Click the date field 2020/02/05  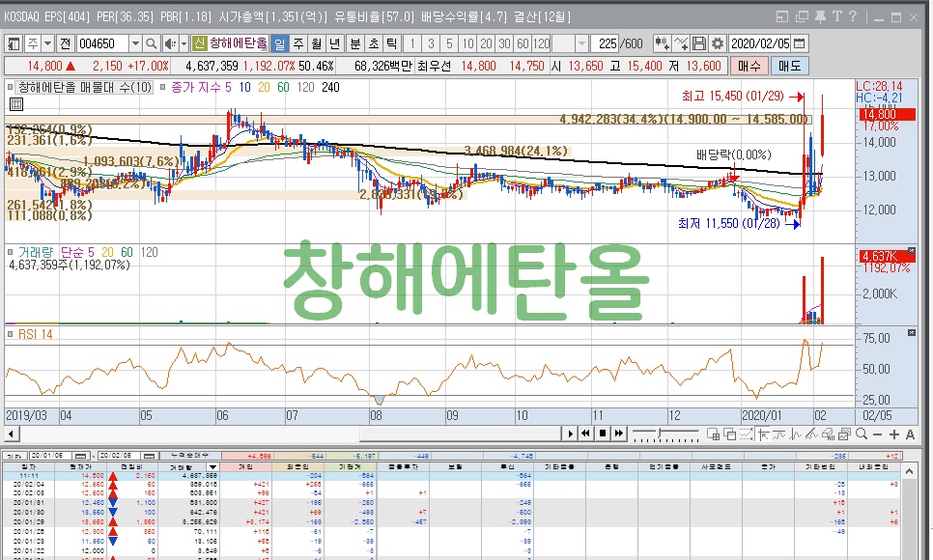point(760,43)
